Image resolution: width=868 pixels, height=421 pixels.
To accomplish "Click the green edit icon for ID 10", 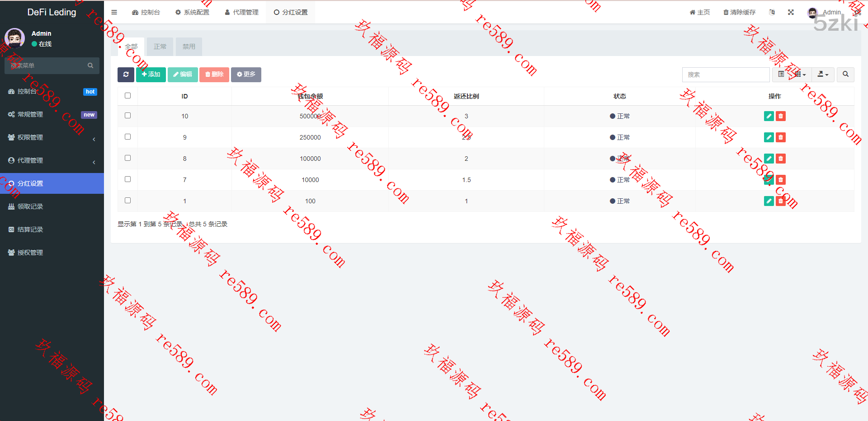I will [769, 116].
